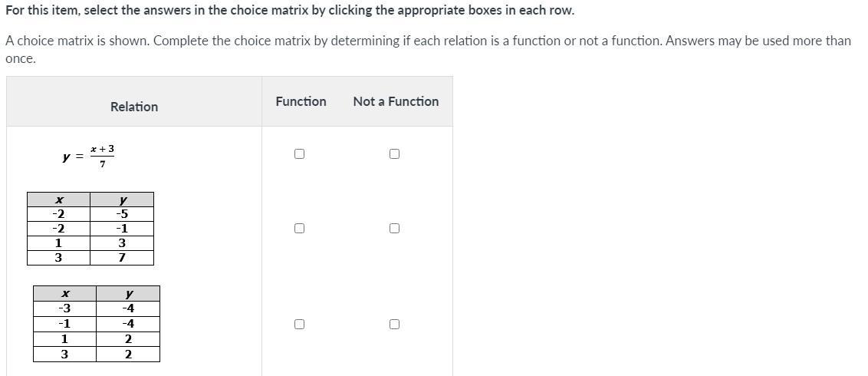Check Not a Function for table with x-values -3, -1, 1, 3
The width and height of the screenshot is (868, 376).
click(x=394, y=324)
